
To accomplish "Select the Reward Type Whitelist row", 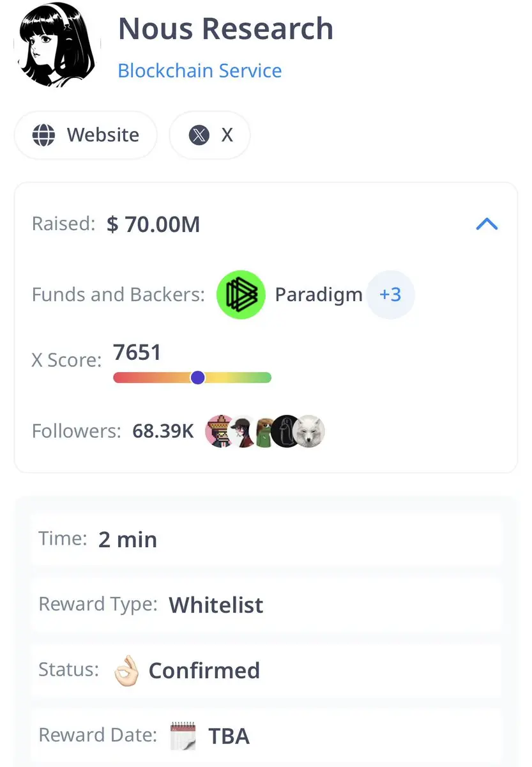I will (x=266, y=604).
